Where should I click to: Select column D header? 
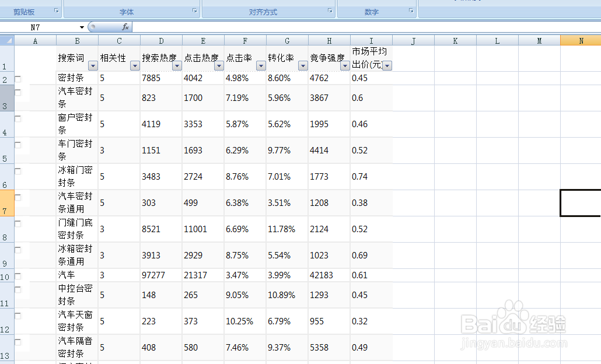click(161, 41)
